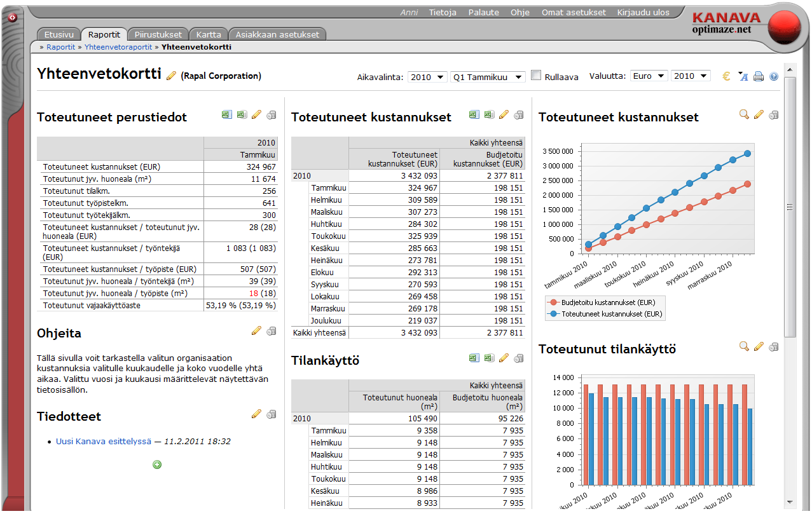The image size is (812, 516).
Task: Click the print icon in the top toolbar
Action: pos(758,77)
